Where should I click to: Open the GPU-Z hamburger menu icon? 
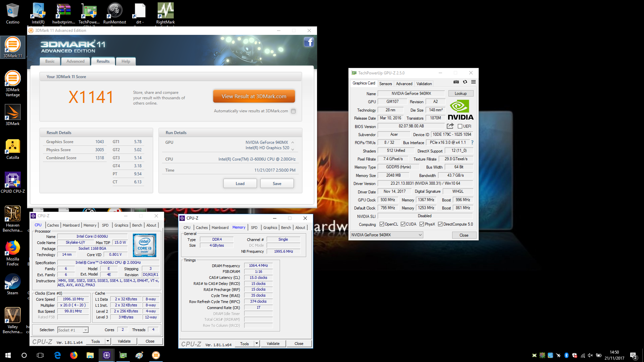click(473, 82)
